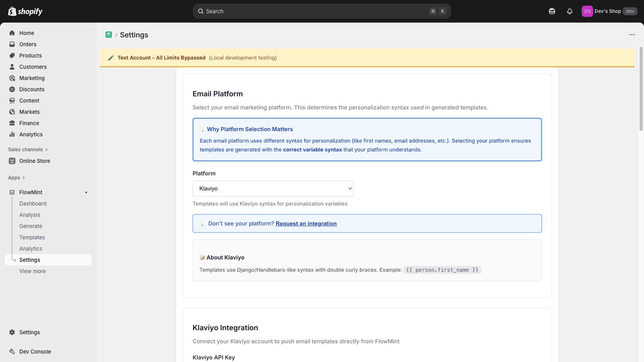The height and width of the screenshot is (362, 644).
Task: Click inside the Search field
Action: [322, 11]
